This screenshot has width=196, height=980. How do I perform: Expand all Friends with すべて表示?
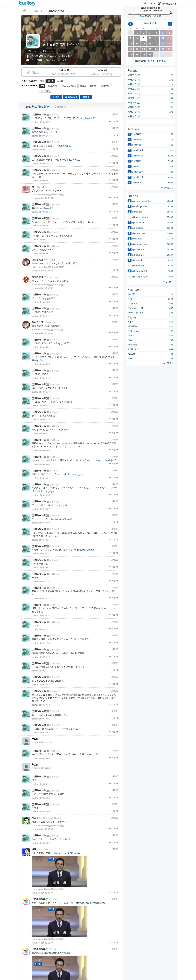[167, 282]
